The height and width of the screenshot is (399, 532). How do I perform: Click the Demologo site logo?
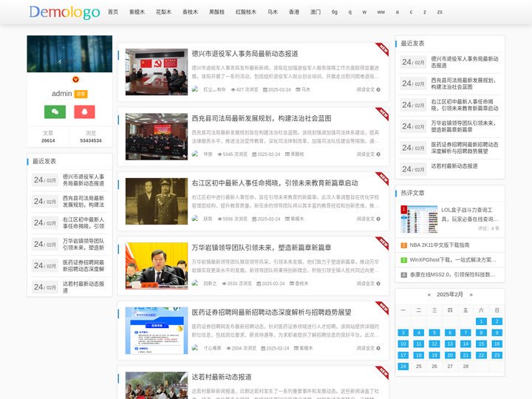click(x=64, y=13)
